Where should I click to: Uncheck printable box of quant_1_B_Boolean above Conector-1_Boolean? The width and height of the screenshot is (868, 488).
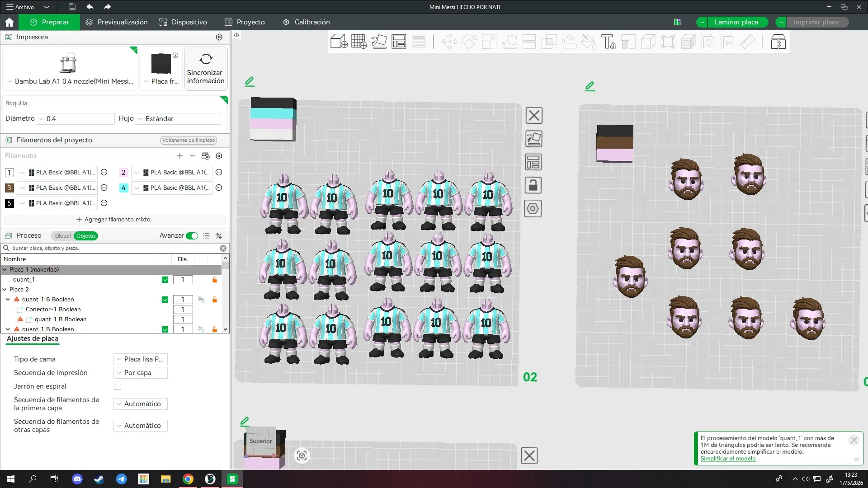pos(165,300)
